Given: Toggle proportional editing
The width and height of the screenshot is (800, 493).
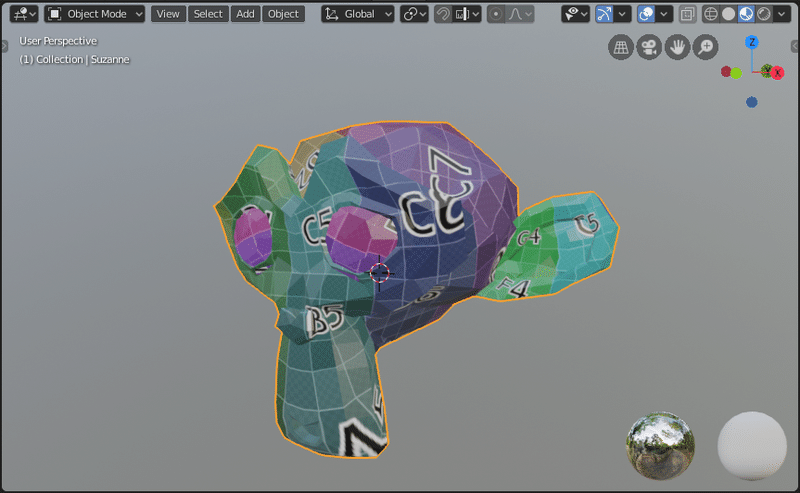Looking at the screenshot, I should pos(495,14).
